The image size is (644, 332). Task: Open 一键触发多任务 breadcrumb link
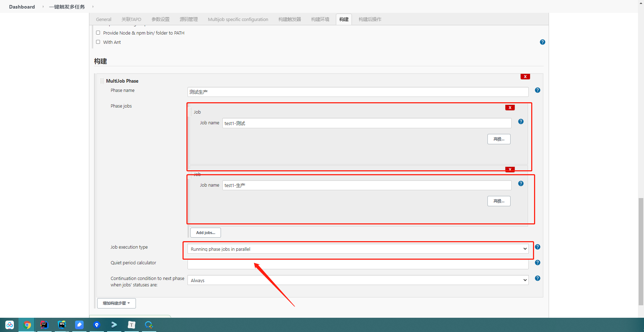click(x=67, y=6)
